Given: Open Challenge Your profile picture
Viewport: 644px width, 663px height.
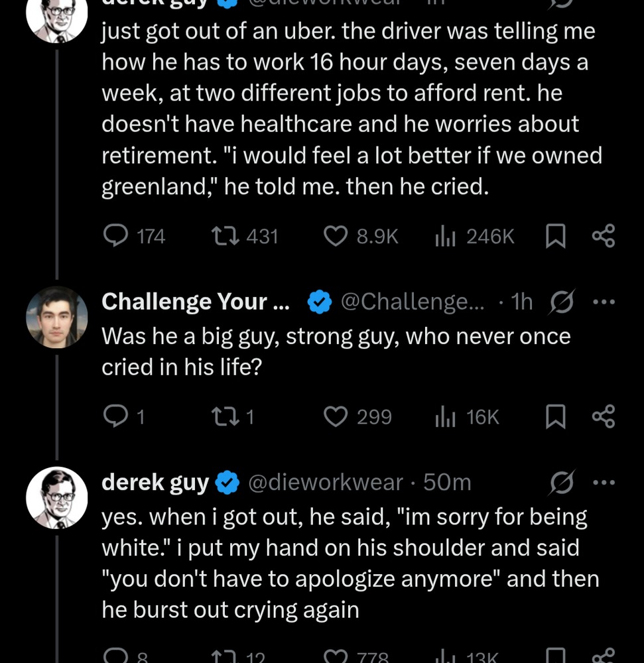Looking at the screenshot, I should [x=57, y=318].
